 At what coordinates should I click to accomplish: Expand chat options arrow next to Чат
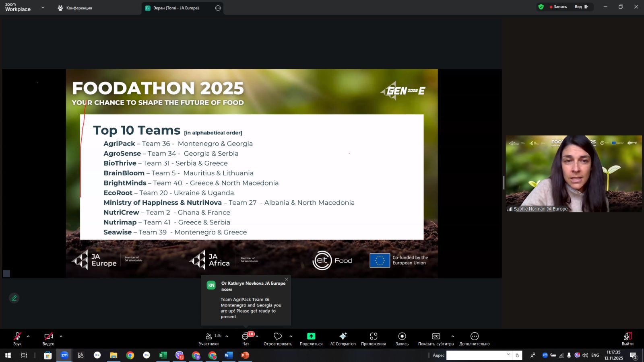pyautogui.click(x=257, y=336)
